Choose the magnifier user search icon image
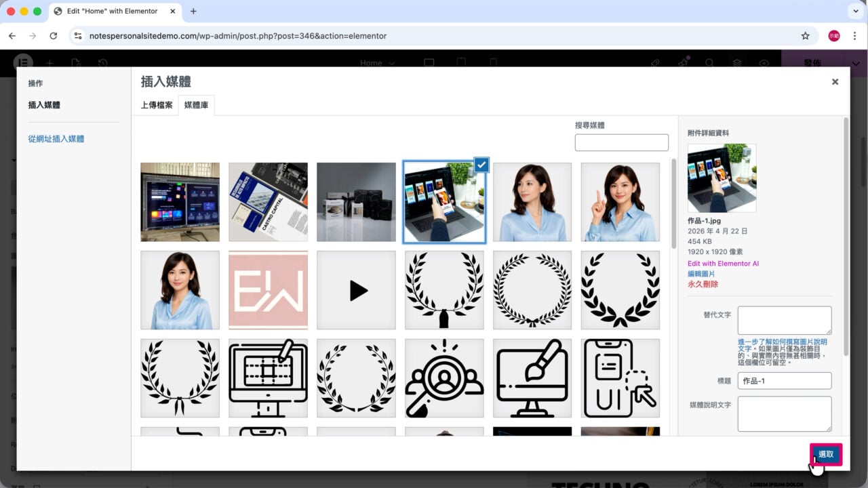 [444, 378]
